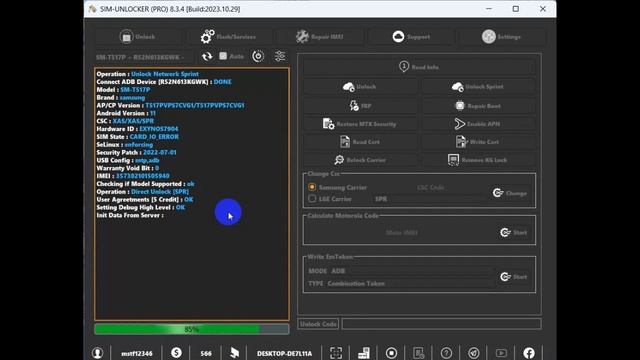Click the green 85% progress bar
The image size is (640, 360).
192,329
